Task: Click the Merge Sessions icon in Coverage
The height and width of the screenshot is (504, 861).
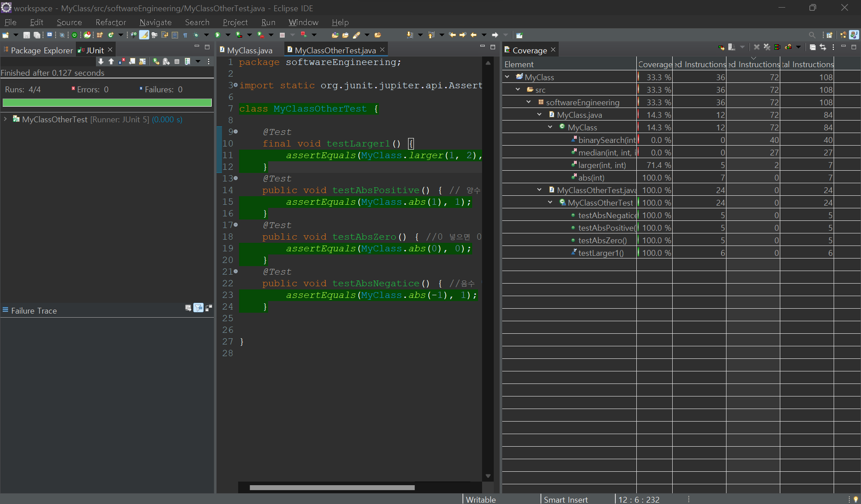Action: 777,47
